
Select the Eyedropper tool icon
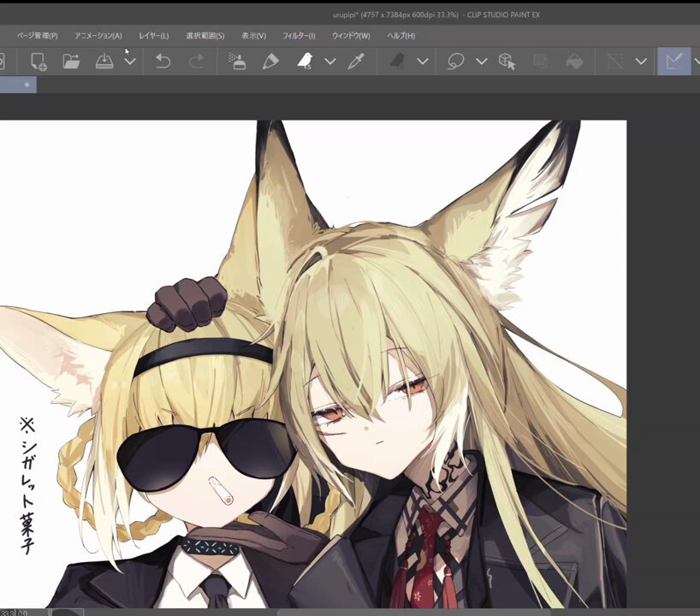click(x=356, y=61)
